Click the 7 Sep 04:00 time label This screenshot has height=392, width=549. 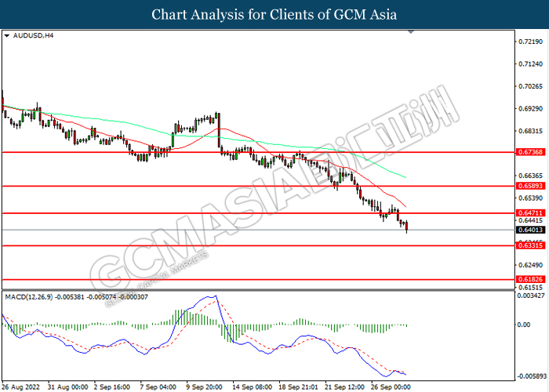point(158,387)
